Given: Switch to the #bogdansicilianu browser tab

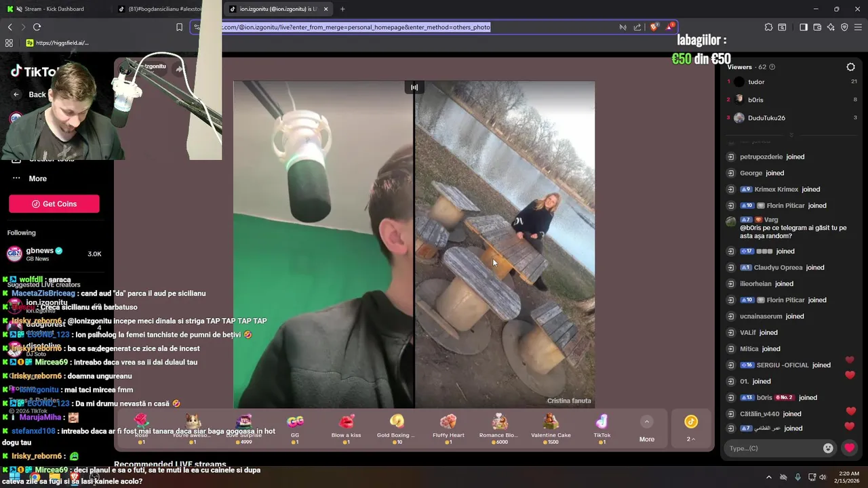Looking at the screenshot, I should [x=163, y=9].
